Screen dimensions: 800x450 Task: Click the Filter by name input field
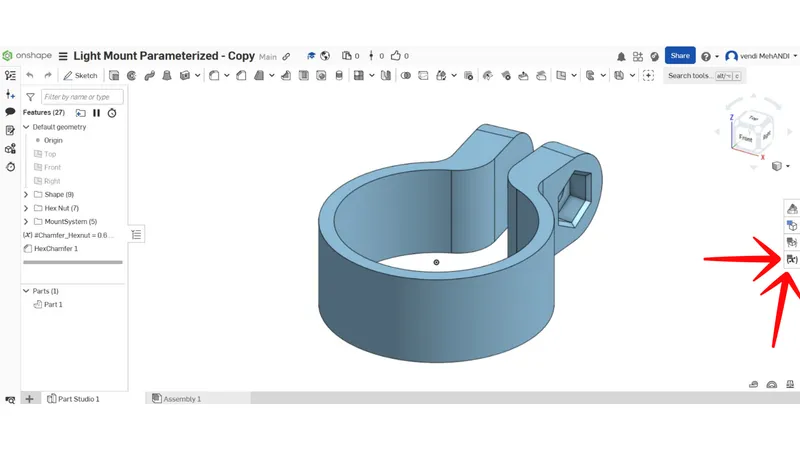(82, 97)
